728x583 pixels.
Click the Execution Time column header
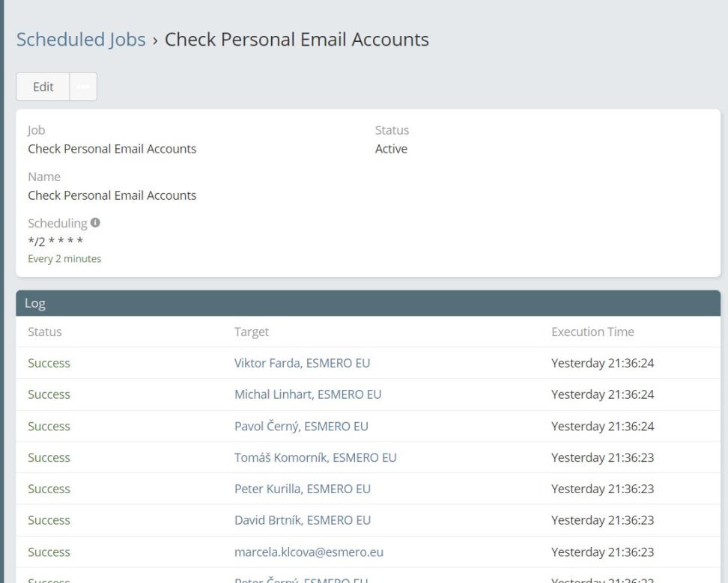click(592, 332)
